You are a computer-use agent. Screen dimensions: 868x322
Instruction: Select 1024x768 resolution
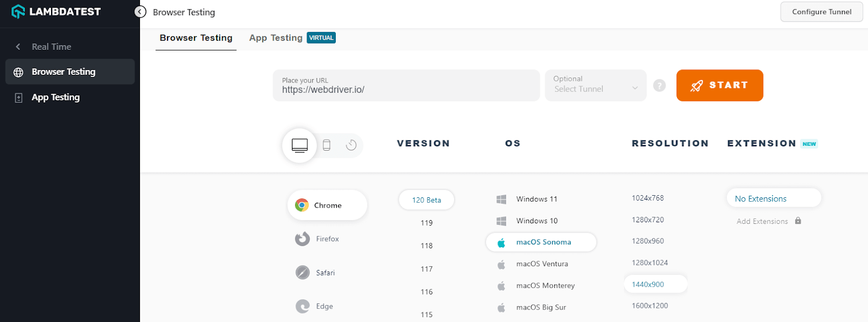pos(648,198)
